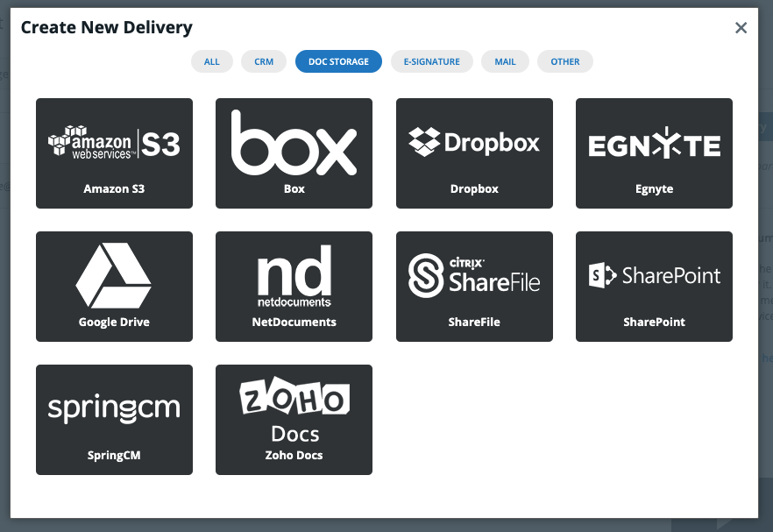Image resolution: width=773 pixels, height=532 pixels.
Task: Pick the Dropbox logo tile
Action: click(x=474, y=142)
